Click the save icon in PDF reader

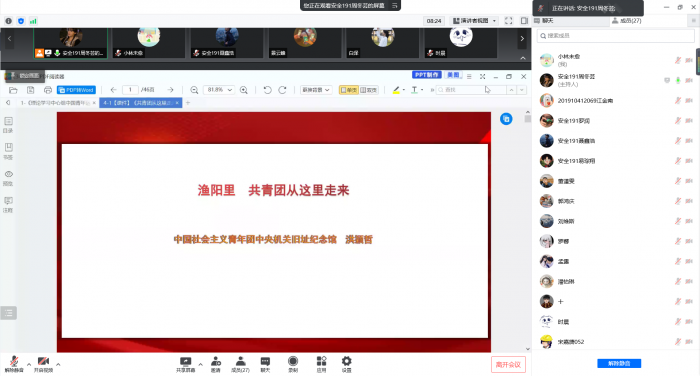30,90
